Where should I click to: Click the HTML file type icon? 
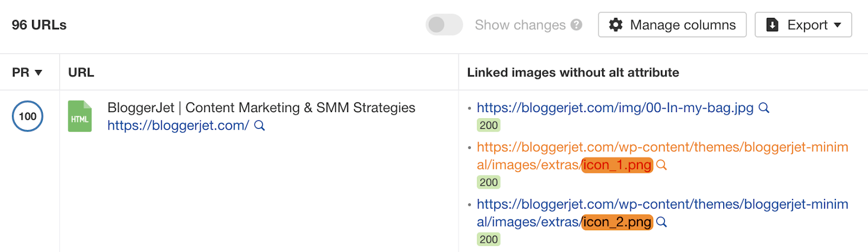click(80, 117)
